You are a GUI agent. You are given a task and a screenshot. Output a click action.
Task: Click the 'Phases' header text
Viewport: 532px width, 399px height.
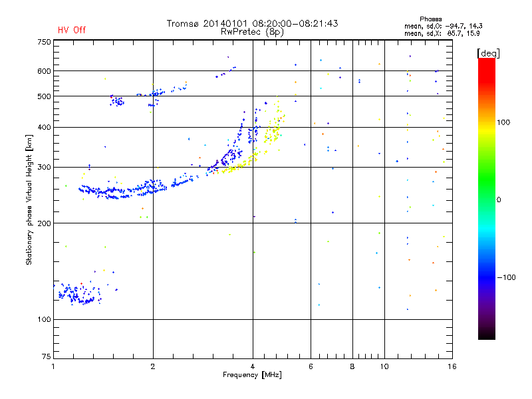click(430, 19)
